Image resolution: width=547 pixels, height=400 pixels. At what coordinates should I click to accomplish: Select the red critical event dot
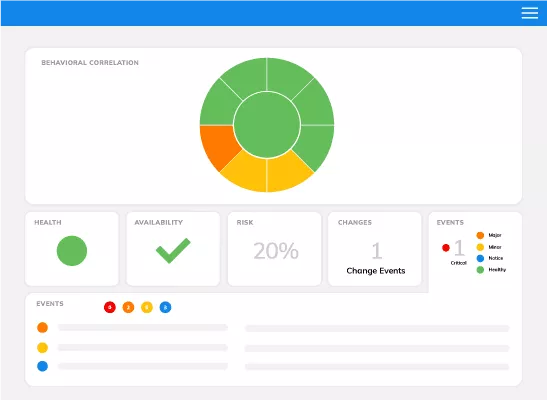pos(445,248)
